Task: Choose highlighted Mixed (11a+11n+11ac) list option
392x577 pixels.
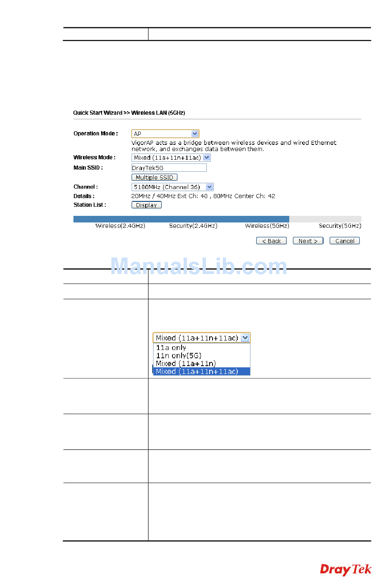Action: [201, 371]
